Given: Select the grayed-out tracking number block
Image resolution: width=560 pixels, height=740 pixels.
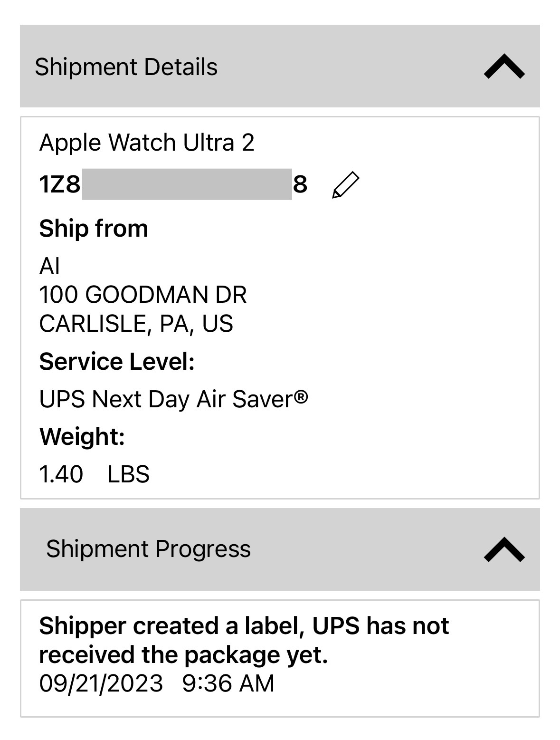Looking at the screenshot, I should tap(187, 184).
